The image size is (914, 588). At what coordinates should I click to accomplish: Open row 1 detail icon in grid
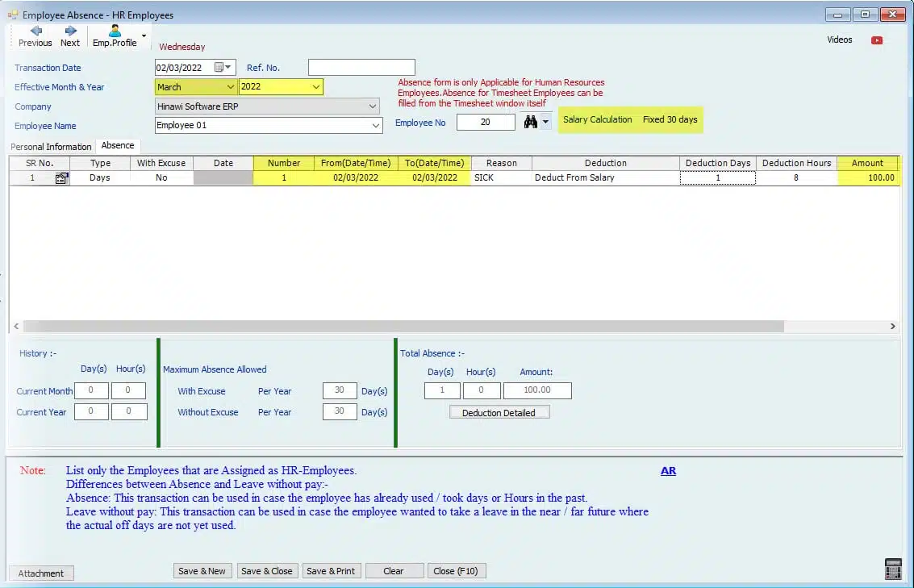(61, 178)
